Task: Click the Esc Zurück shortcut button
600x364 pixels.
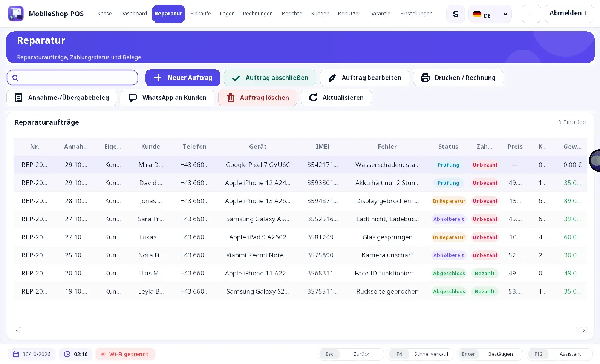Action: (351, 354)
